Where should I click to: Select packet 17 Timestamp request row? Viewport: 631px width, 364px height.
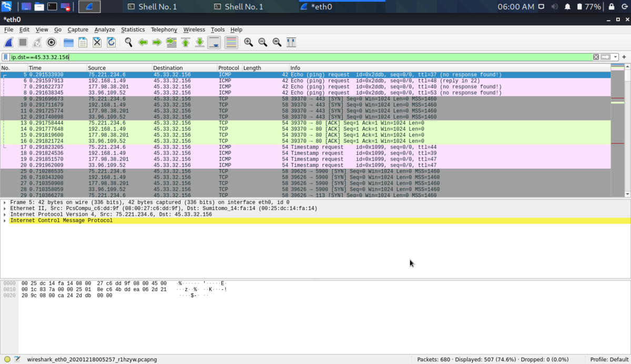pyautogui.click(x=306, y=147)
